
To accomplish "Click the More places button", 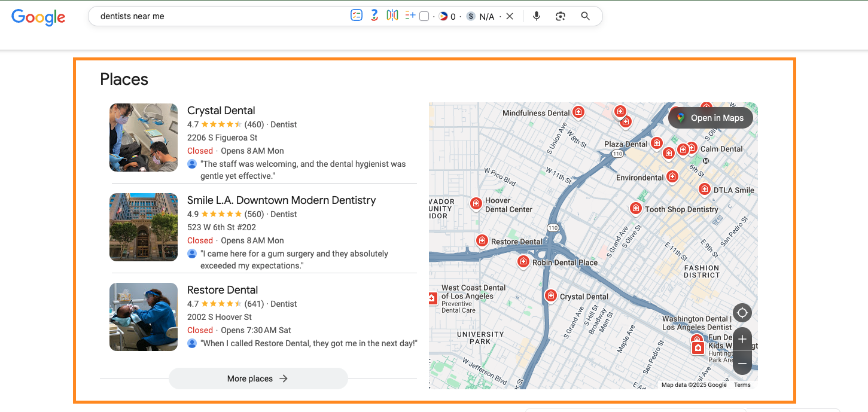I will tap(258, 379).
